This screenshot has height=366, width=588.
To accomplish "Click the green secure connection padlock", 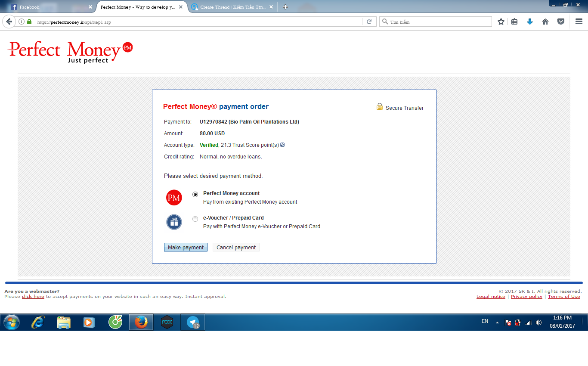I will (x=29, y=22).
